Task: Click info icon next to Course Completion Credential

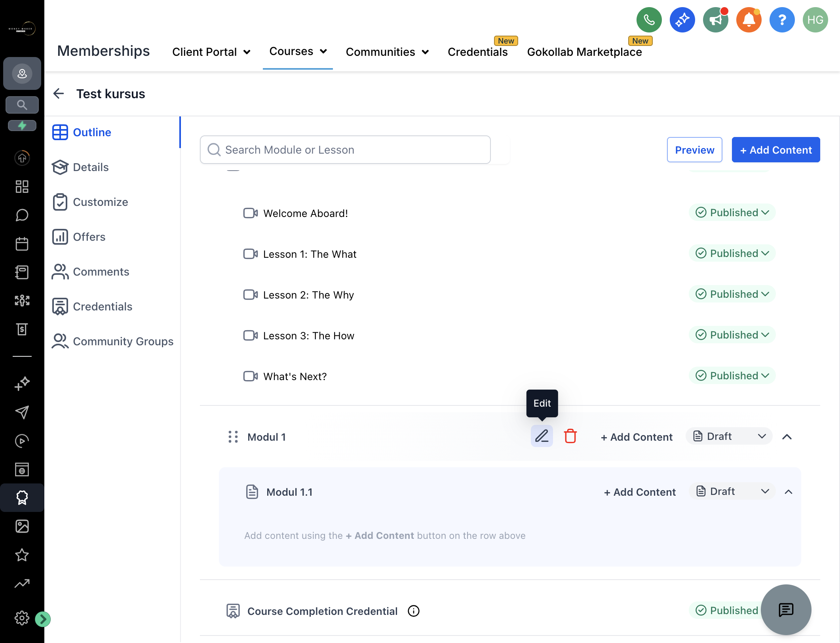Action: 414,611
